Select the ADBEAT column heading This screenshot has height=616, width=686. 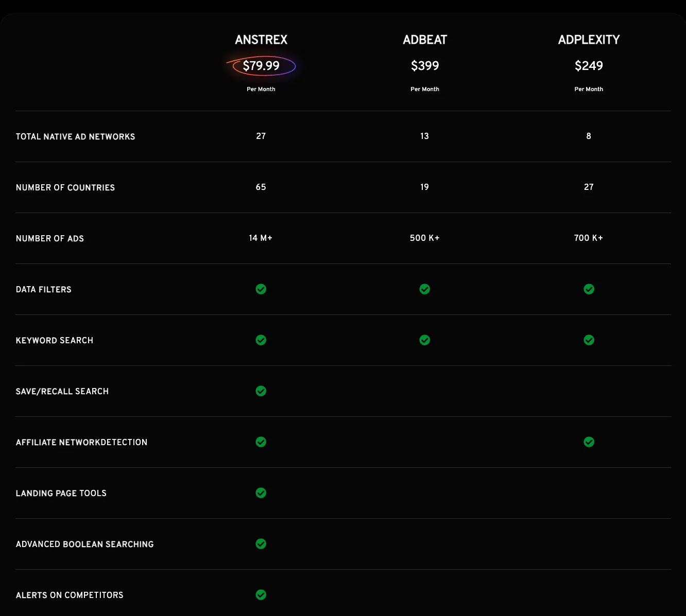point(425,40)
